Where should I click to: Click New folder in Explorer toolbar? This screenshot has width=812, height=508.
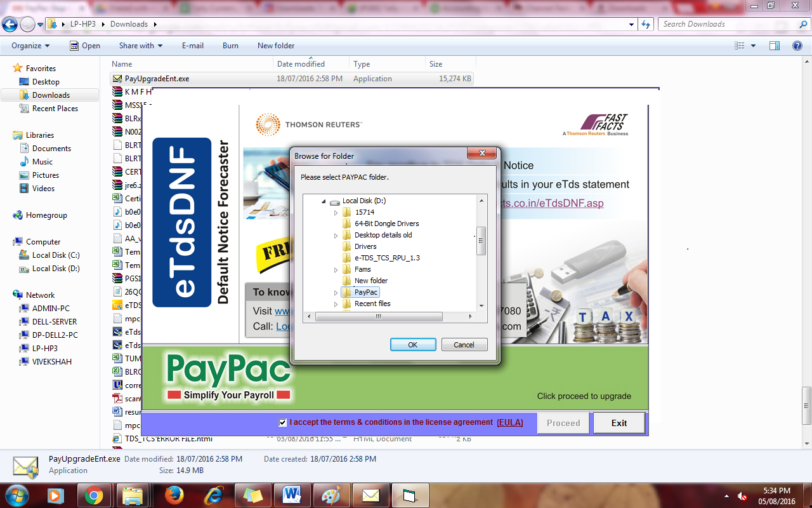pyautogui.click(x=276, y=46)
